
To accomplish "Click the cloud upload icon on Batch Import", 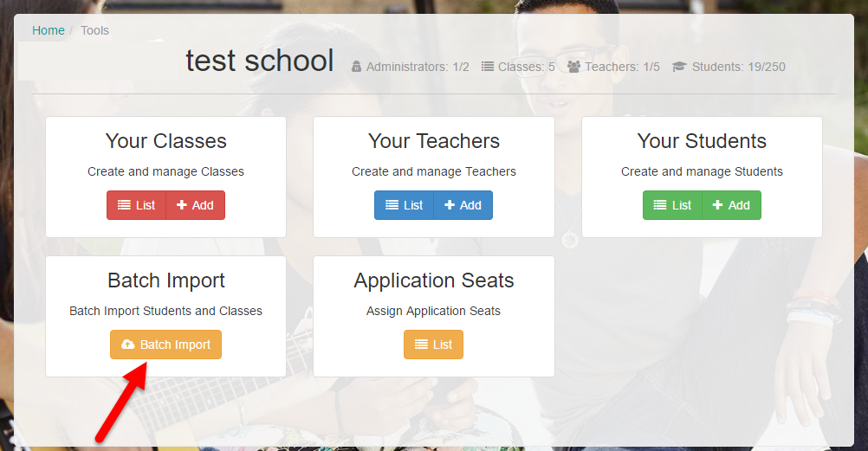I will pos(128,345).
